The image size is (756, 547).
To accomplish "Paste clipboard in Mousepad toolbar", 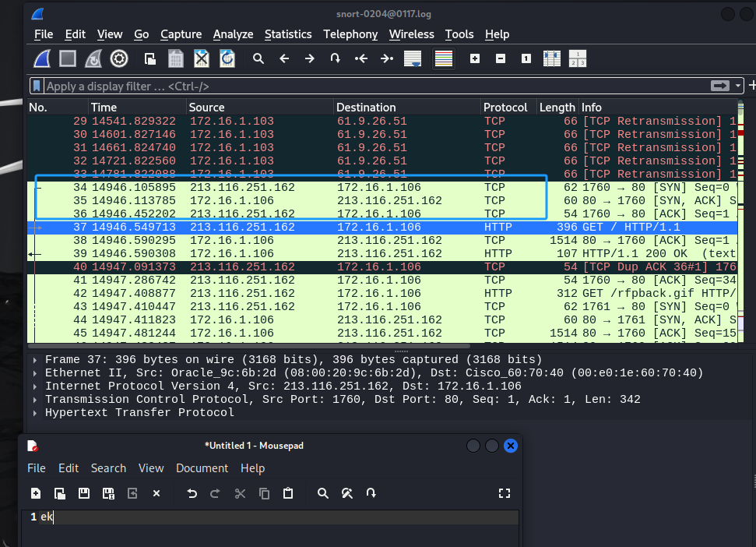I will 288,493.
